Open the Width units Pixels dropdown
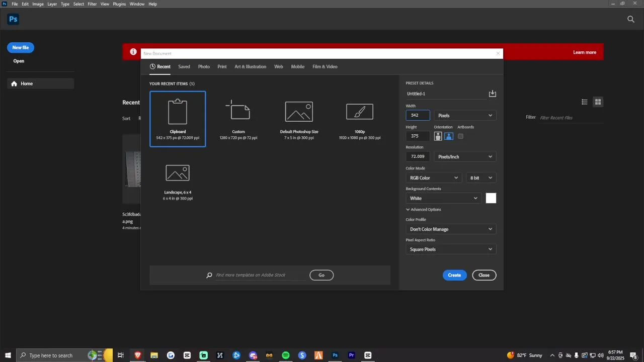Image resolution: width=644 pixels, height=362 pixels. click(465, 116)
